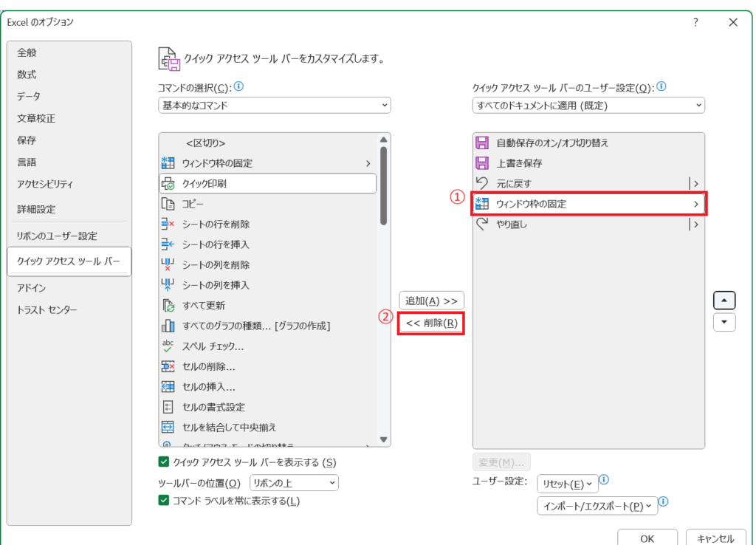756x545 pixels.
Task: Open the ツールバーの位置 dropdown showing リボンの上
Action: click(x=294, y=483)
